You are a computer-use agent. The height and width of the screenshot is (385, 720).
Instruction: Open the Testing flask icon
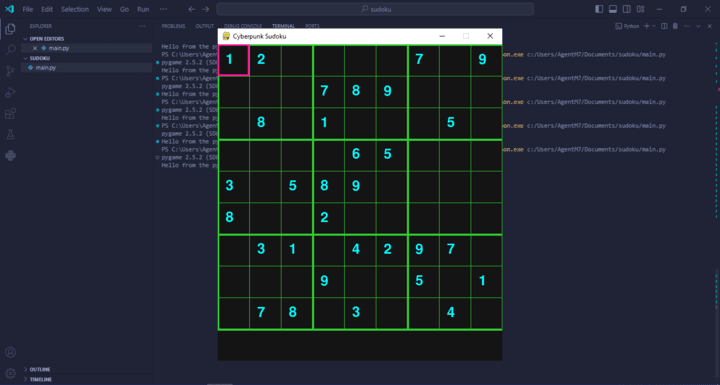tap(10, 135)
